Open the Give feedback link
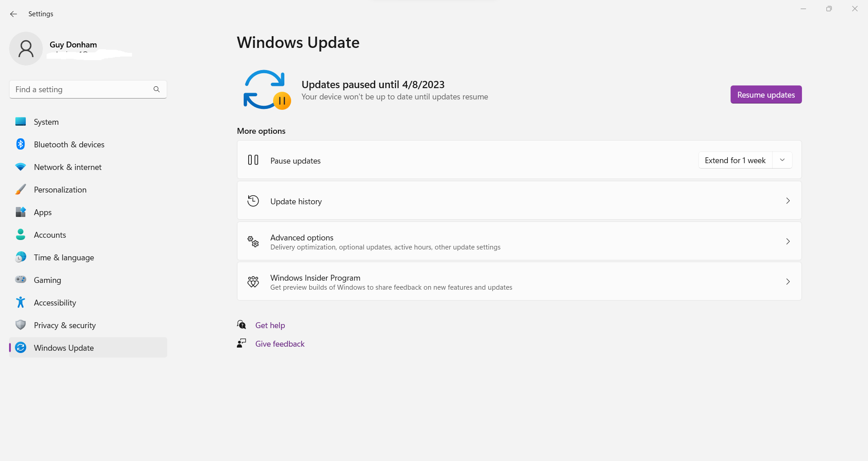The image size is (868, 461). pyautogui.click(x=280, y=343)
